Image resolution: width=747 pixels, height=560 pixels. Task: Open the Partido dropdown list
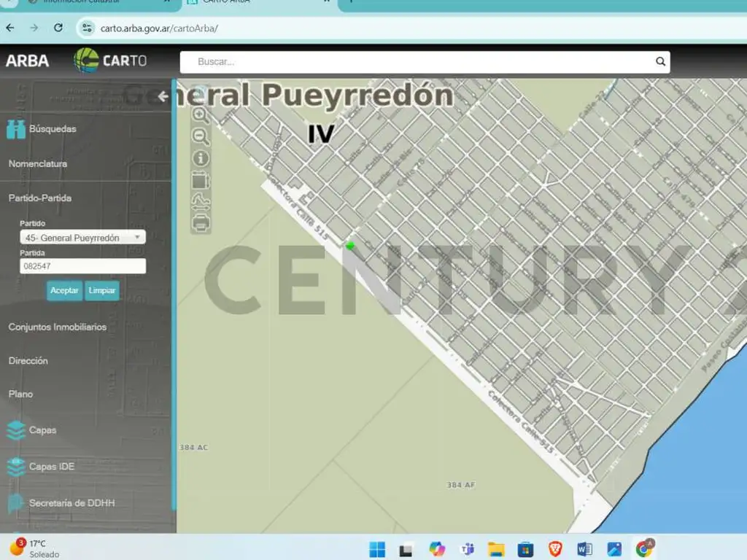[x=82, y=238]
